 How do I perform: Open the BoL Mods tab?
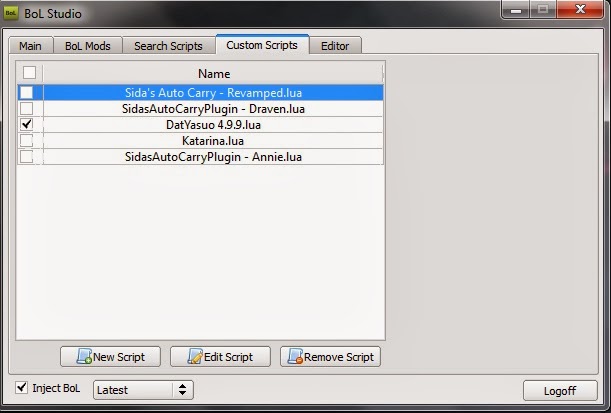click(88, 46)
